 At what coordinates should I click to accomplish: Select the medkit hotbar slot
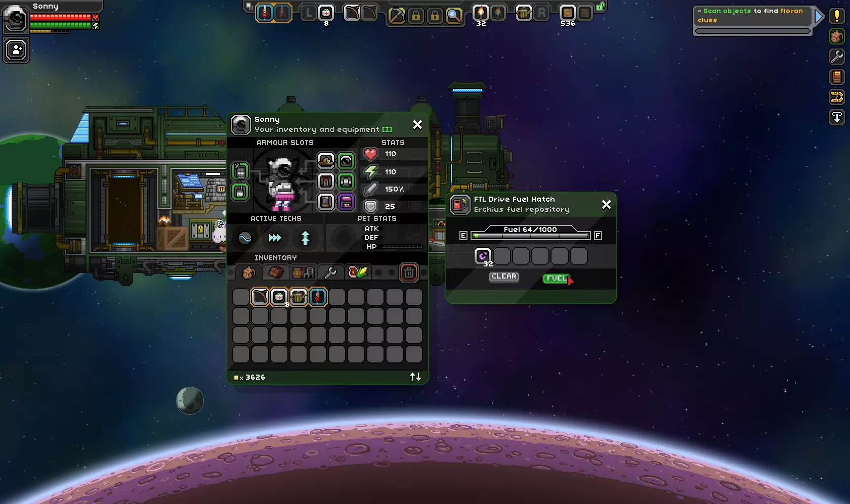coord(326,13)
